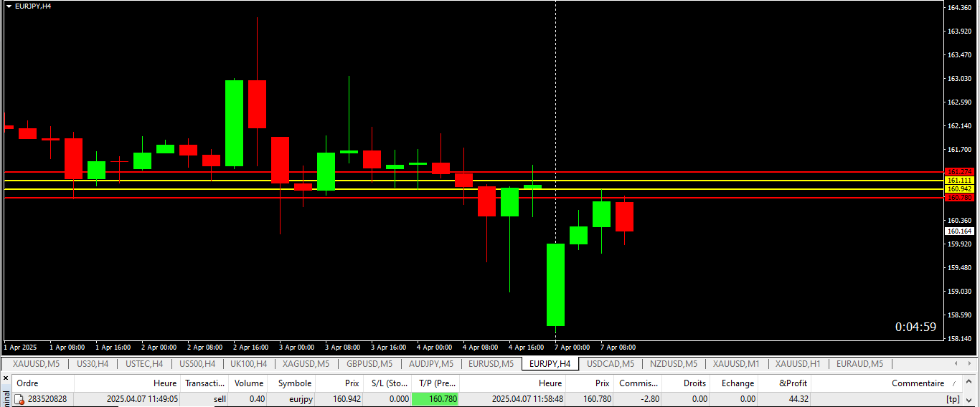Open the EURJPY,H4 chart dropdown triangle

[9, 6]
